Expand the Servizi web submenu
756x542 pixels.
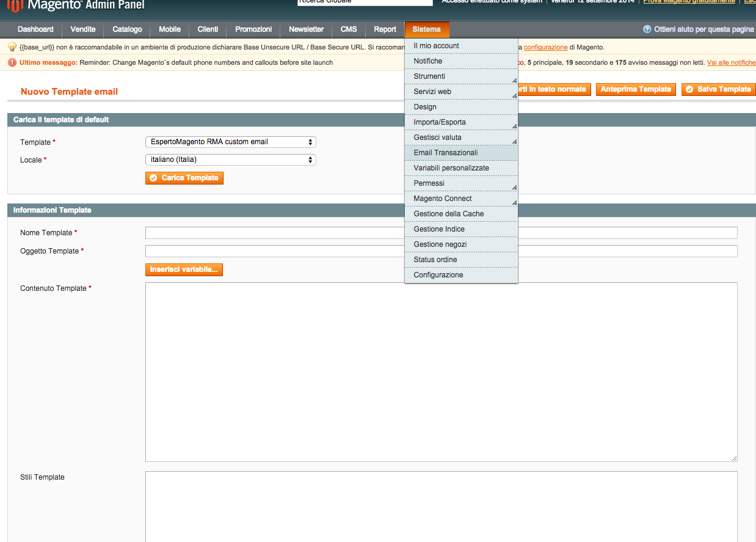pyautogui.click(x=461, y=92)
